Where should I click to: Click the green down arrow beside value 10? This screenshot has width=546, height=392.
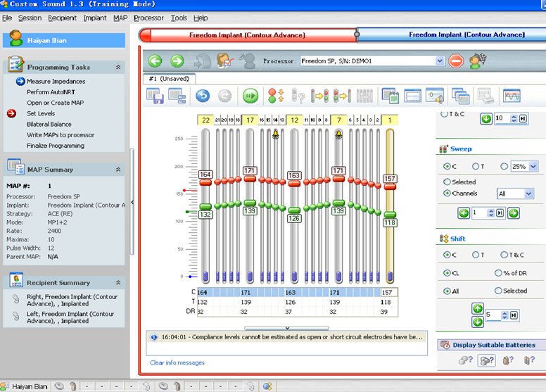point(486,119)
